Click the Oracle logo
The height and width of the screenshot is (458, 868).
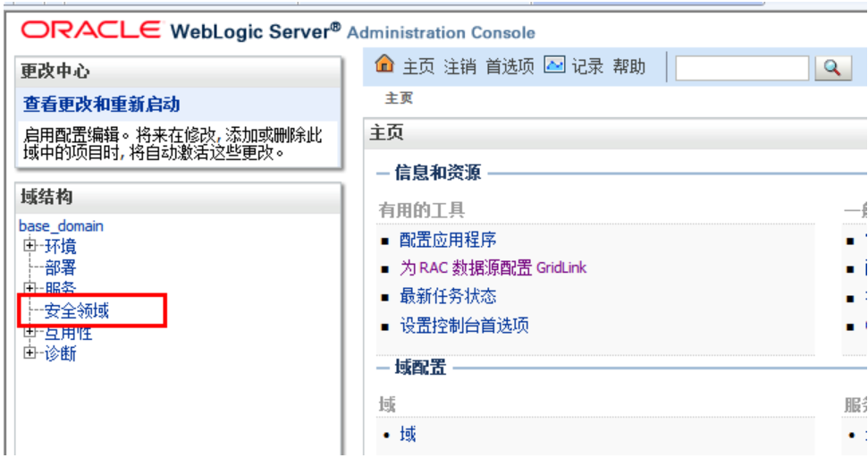91,30
